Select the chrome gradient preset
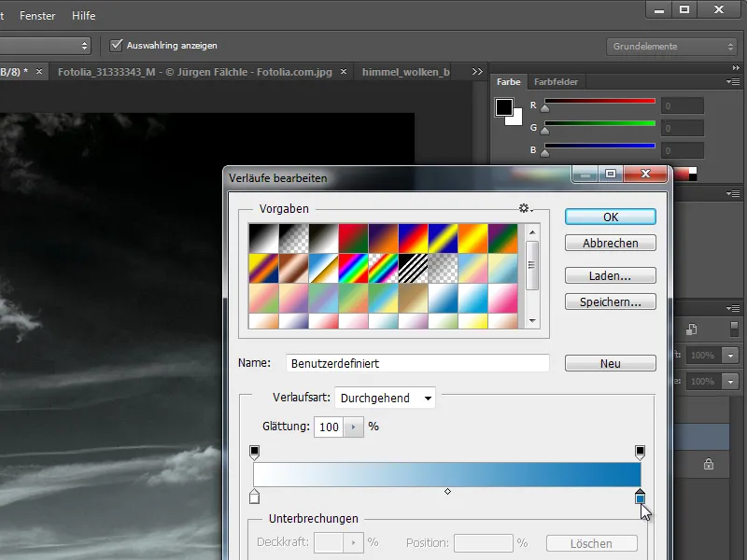The width and height of the screenshot is (747, 560). (323, 269)
